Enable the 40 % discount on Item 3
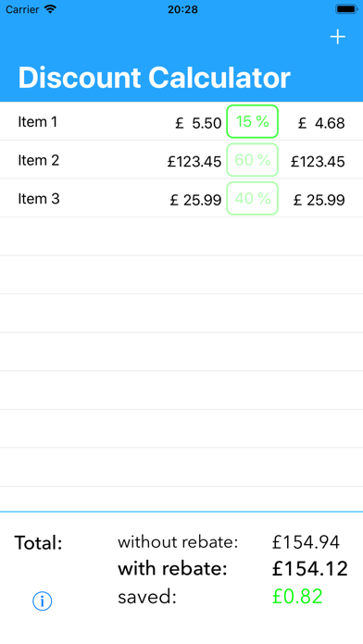Image resolution: width=363 pixels, height=644 pixels. click(x=253, y=198)
